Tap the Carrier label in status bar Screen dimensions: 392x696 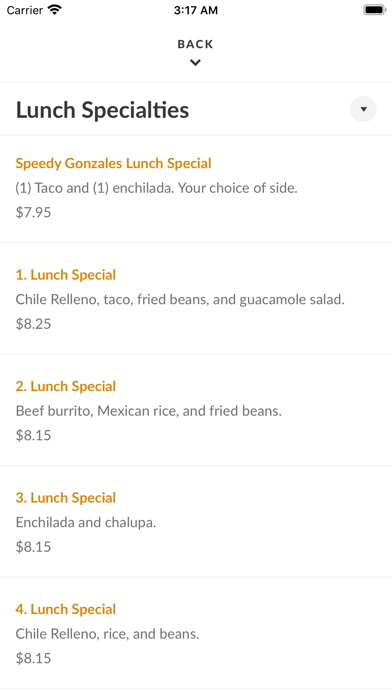[24, 10]
